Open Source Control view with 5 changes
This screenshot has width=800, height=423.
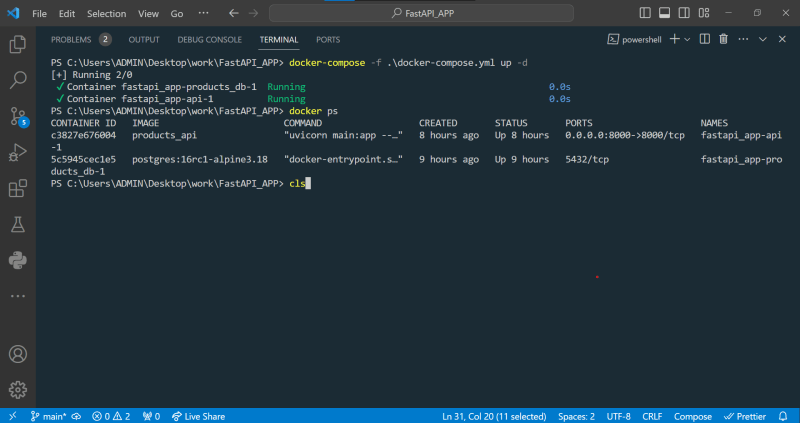click(19, 116)
